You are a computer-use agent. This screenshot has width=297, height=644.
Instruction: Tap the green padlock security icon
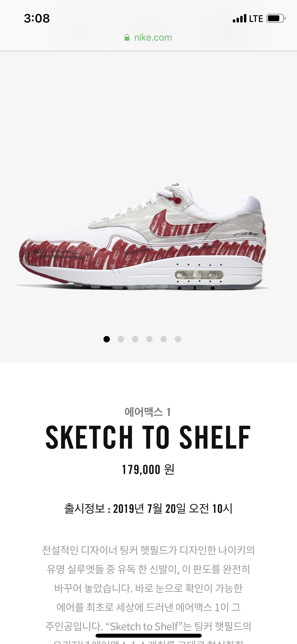pos(127,38)
